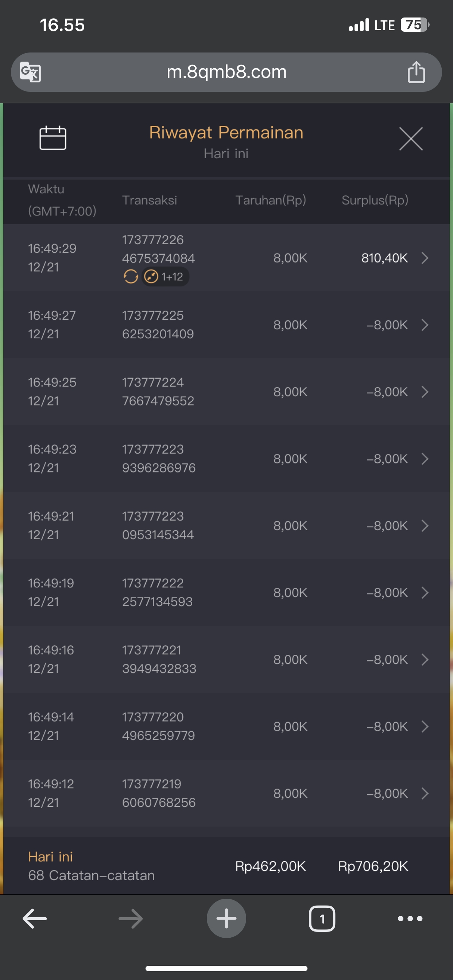Open the calendar date picker icon
This screenshot has width=453, height=980.
pos(53,138)
